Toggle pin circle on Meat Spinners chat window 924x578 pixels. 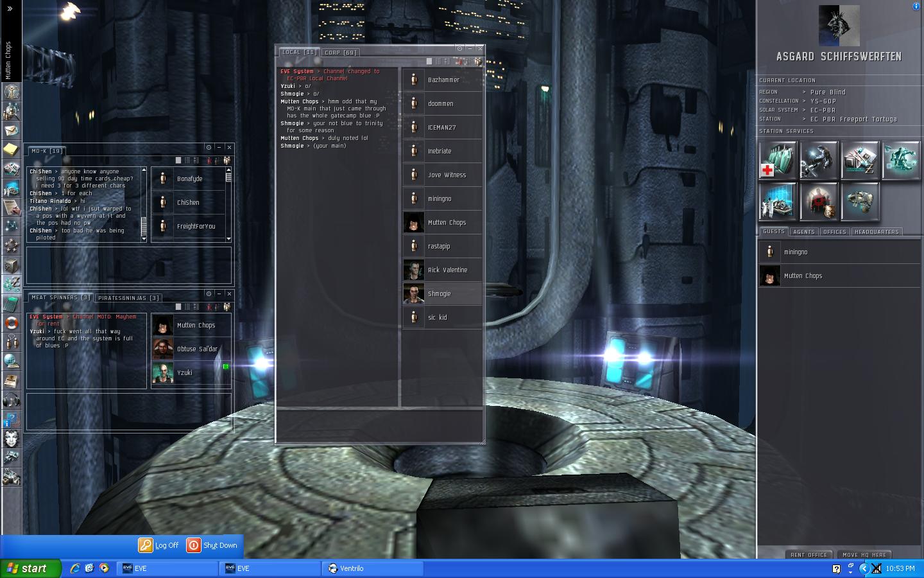click(209, 293)
